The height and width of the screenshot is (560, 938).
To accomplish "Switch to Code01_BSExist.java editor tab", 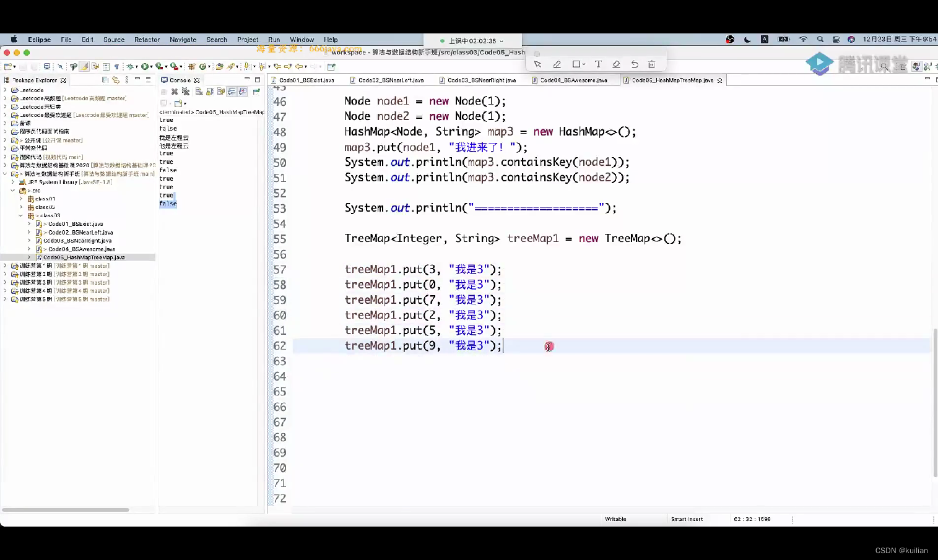I will point(306,80).
